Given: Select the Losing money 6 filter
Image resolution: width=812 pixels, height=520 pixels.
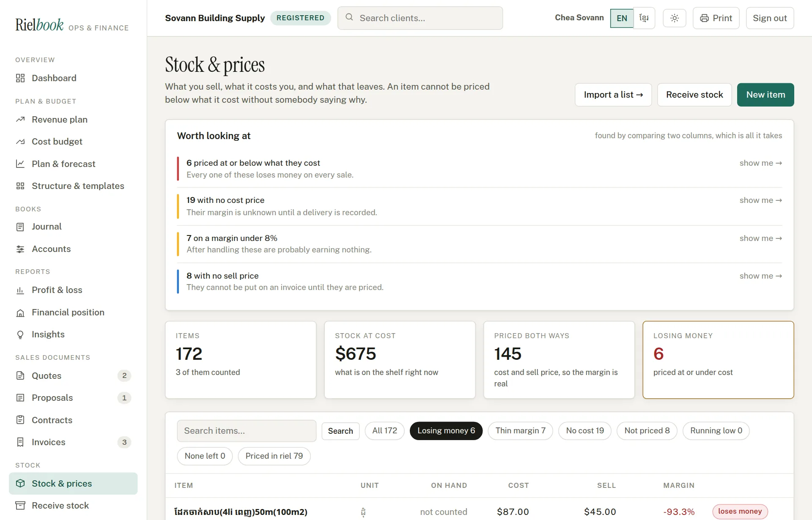Looking at the screenshot, I should click(x=446, y=431).
